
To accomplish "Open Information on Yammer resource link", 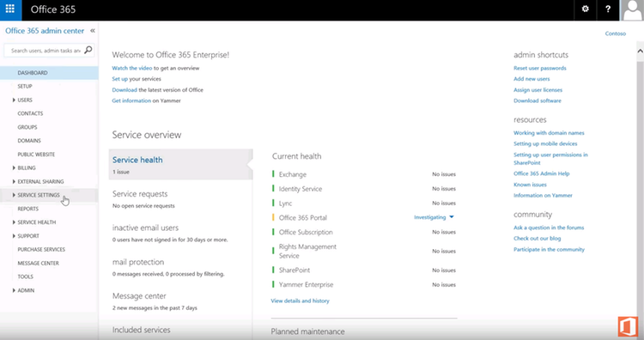I will click(543, 195).
